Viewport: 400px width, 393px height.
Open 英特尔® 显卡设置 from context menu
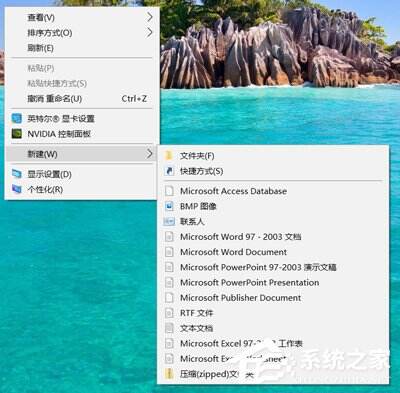(82, 118)
